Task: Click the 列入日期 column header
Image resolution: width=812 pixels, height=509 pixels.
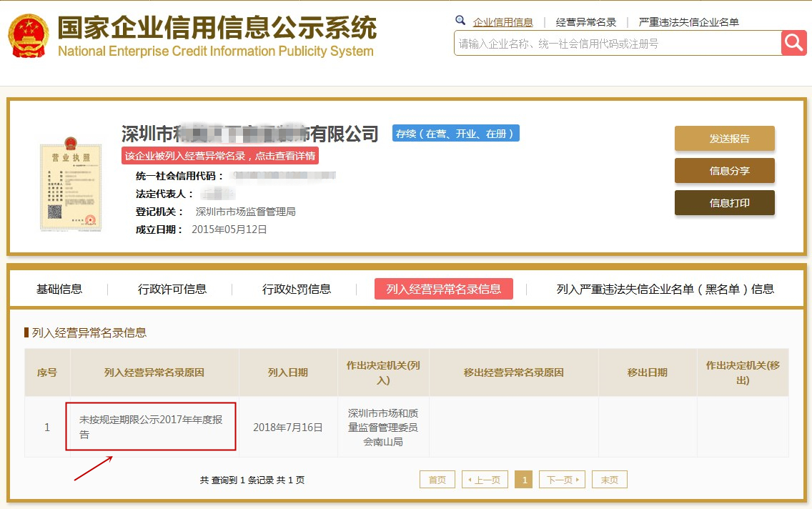Action: pyautogui.click(x=288, y=372)
